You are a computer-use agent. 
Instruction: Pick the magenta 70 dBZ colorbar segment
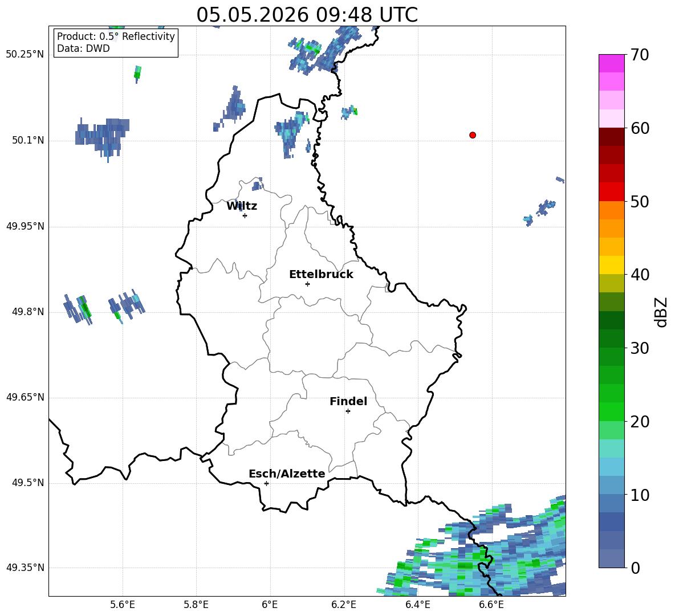coord(611,63)
